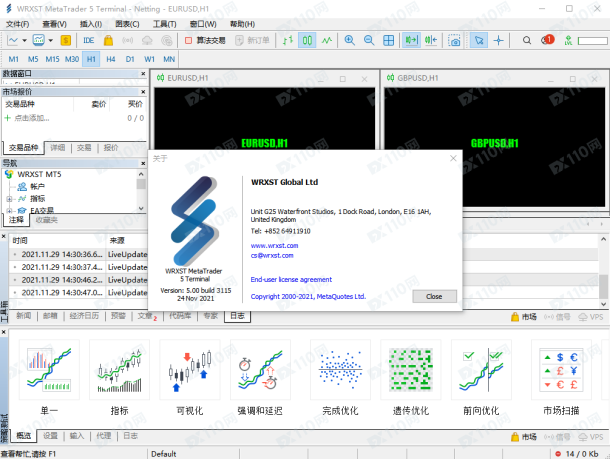This screenshot has width=610, height=459.
Task: Close the 市场报价 panel
Action: pos(143,92)
